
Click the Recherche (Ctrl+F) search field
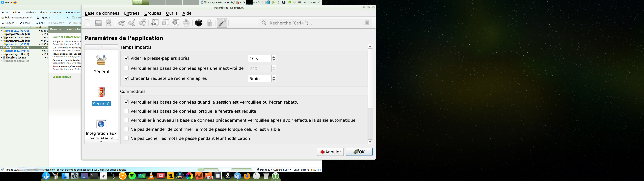pyautogui.click(x=312, y=23)
